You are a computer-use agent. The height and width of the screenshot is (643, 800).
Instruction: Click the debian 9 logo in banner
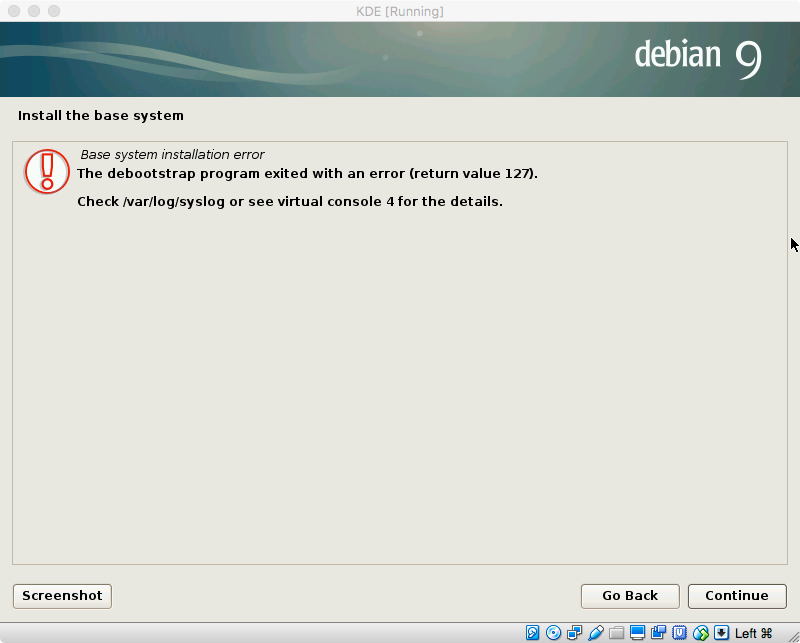pyautogui.click(x=698, y=58)
